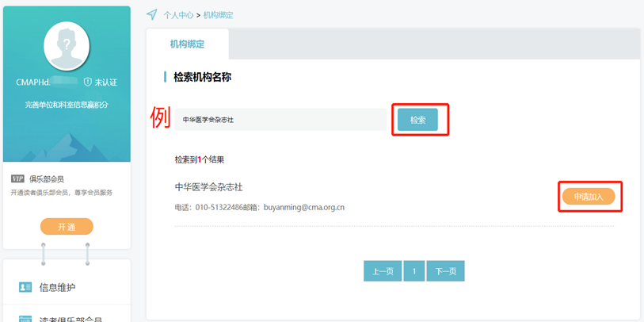Focus the institution name search field

[x=280, y=120]
